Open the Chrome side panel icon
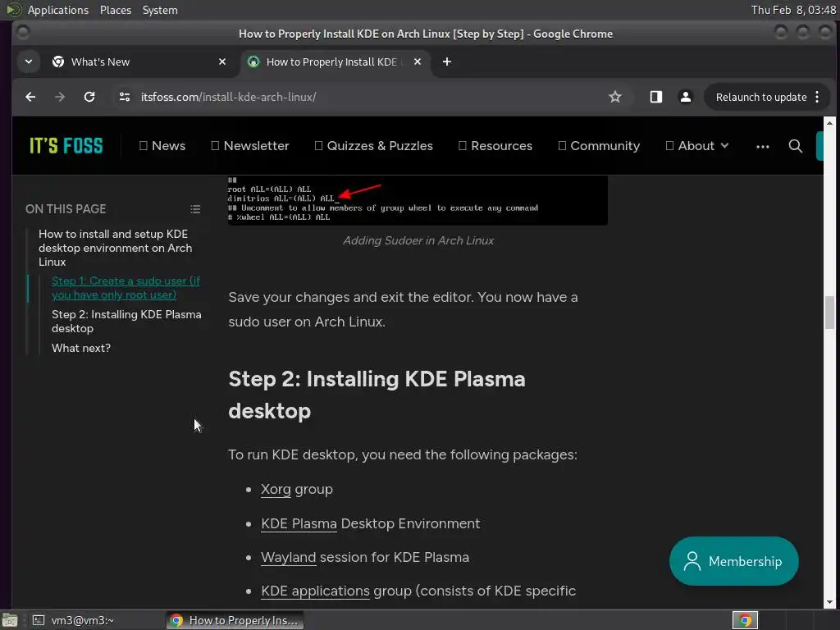 point(655,97)
